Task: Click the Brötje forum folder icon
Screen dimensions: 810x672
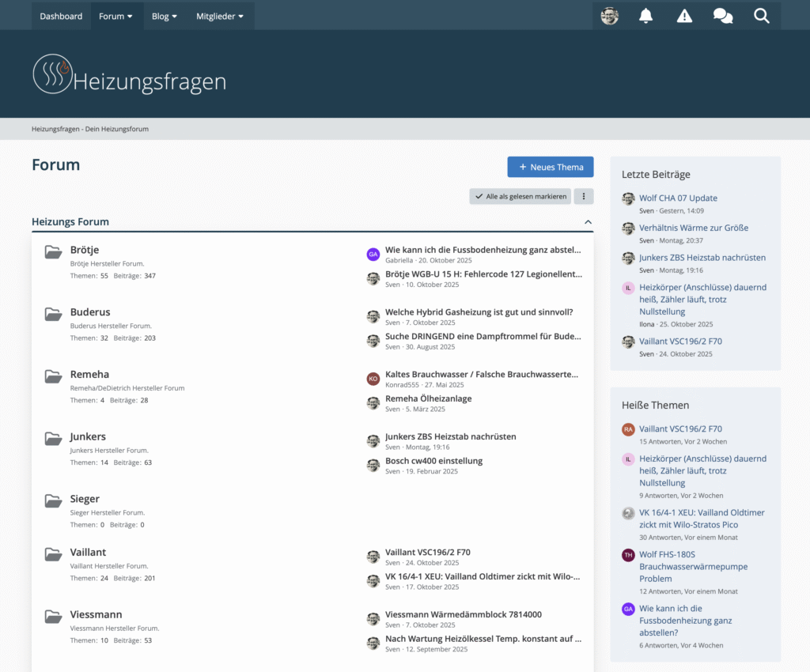Action: point(53,252)
